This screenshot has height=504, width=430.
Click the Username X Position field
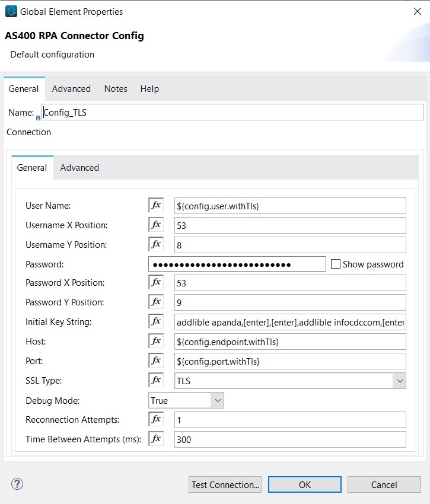290,225
